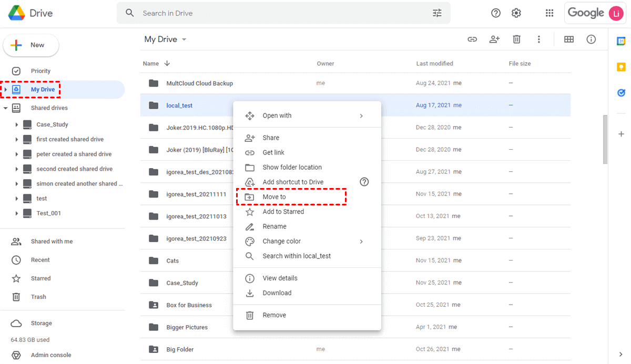Open Google Keep in side panel
Screen dimensions: 631x364
(x=621, y=67)
